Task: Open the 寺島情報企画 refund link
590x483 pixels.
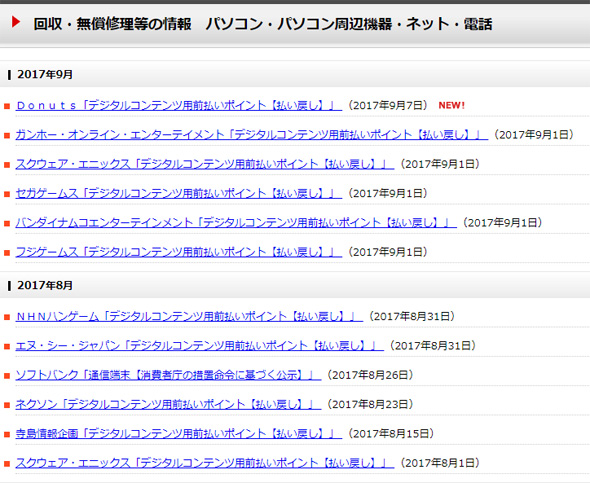Action: click(179, 434)
